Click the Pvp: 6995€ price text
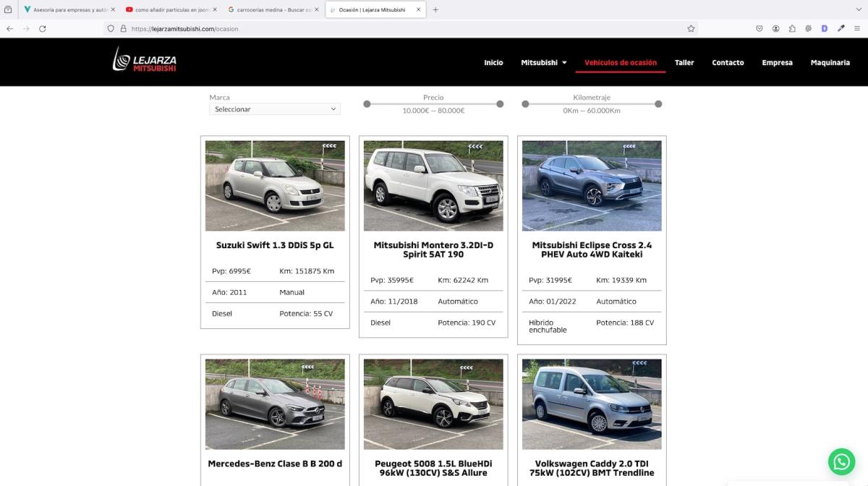The image size is (868, 486). (231, 271)
